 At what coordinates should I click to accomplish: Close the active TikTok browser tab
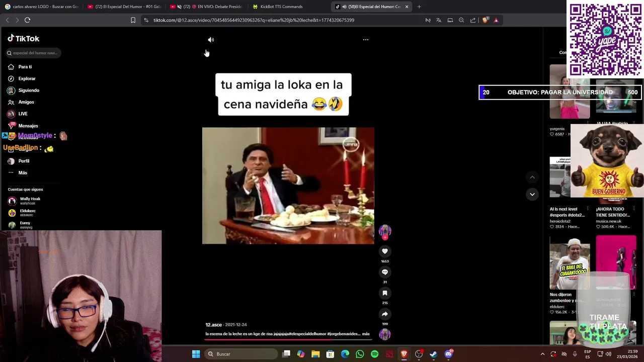[407, 7]
